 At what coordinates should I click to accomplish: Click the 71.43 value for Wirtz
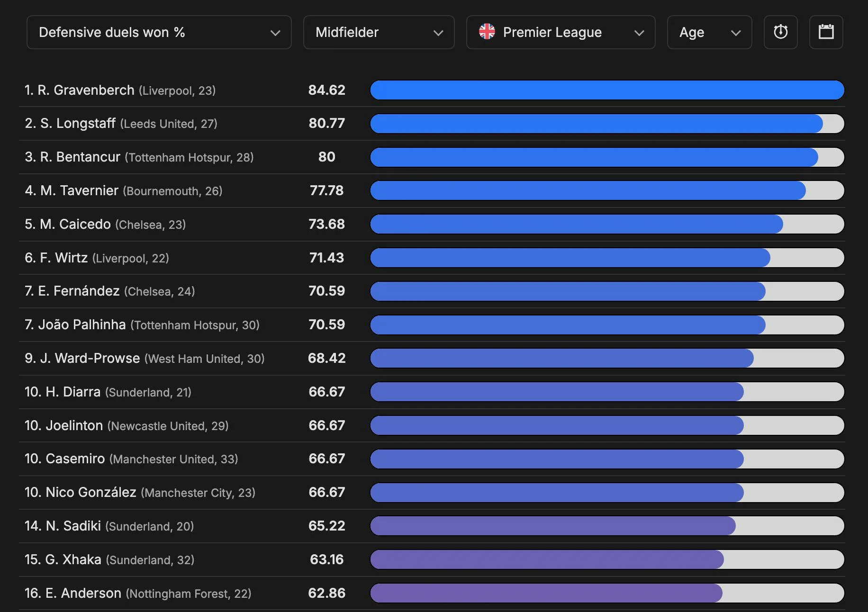tap(327, 258)
